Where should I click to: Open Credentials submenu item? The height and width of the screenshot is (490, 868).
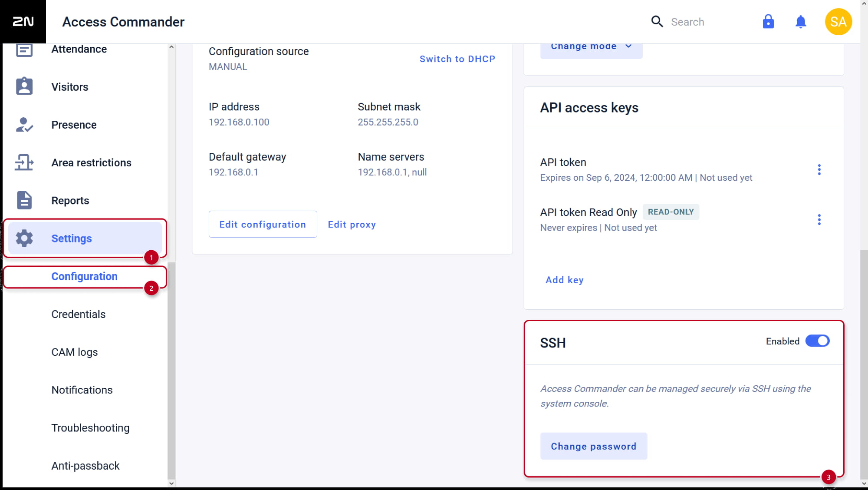(x=79, y=314)
